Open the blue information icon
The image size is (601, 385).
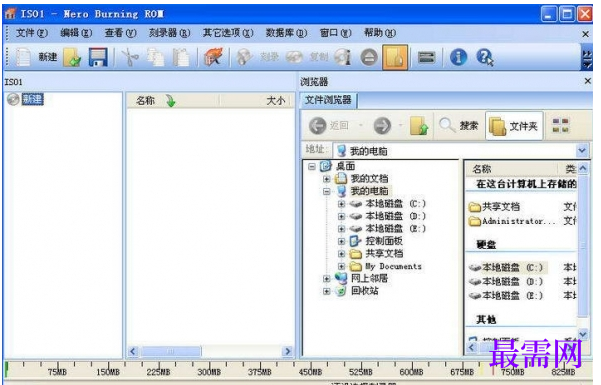(458, 58)
